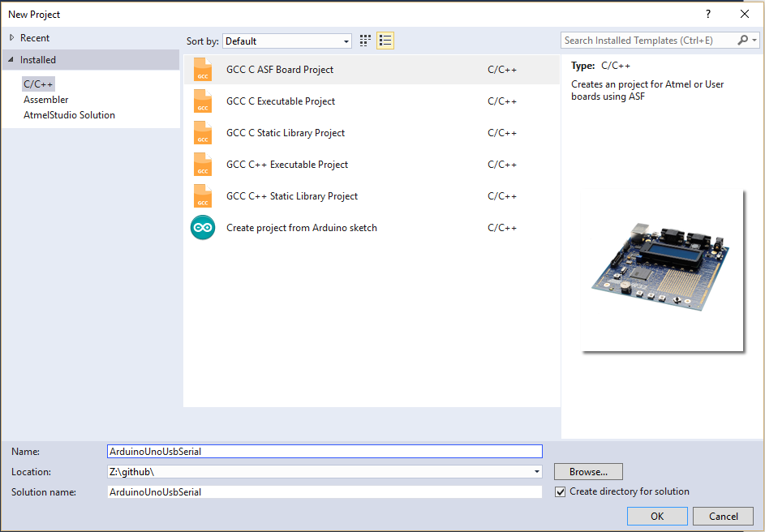Select the C/C++ template category
This screenshot has height=532, width=765.
click(x=38, y=84)
